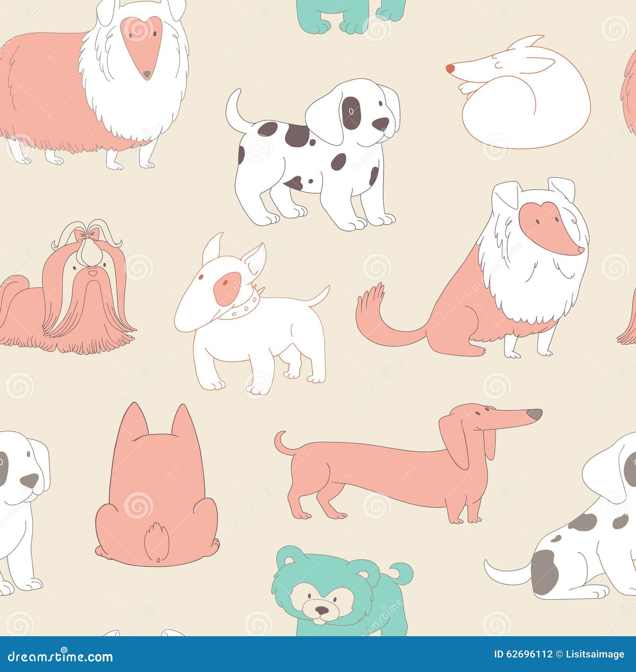Viewport: 636px width, 672px height.
Task: Click the fluffy pink Collie at top left
Action: point(91,80)
